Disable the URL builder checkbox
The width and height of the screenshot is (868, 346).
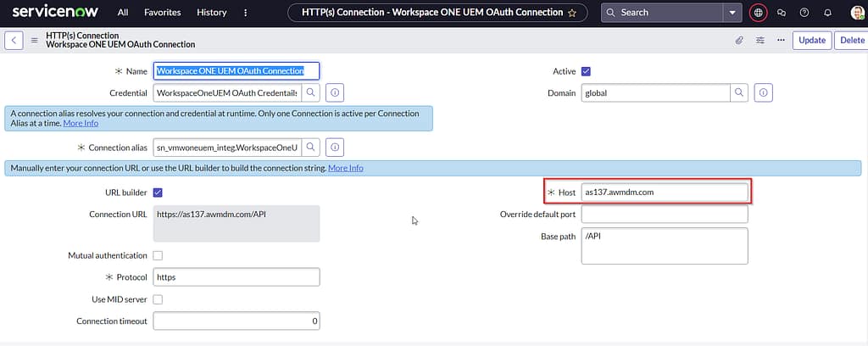158,193
